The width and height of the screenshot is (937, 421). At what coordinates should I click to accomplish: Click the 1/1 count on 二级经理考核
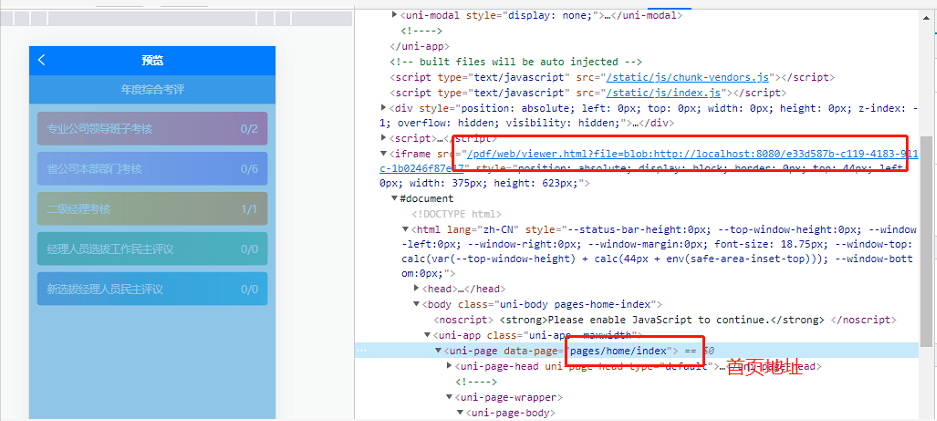(x=249, y=209)
